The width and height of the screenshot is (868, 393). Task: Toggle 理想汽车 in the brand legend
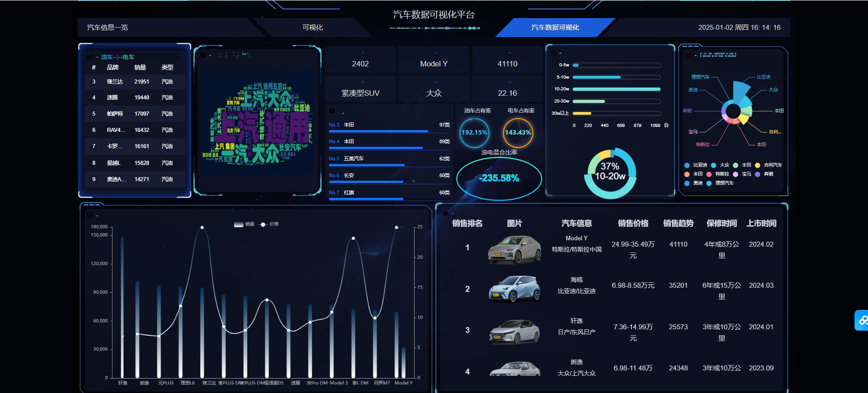pyautogui.click(x=720, y=183)
